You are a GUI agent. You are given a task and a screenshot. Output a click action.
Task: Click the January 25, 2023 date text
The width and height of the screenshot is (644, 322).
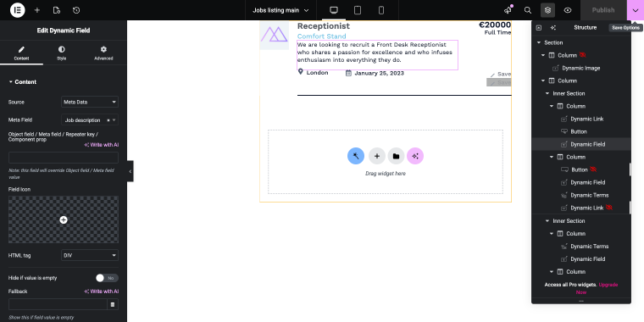pos(379,73)
